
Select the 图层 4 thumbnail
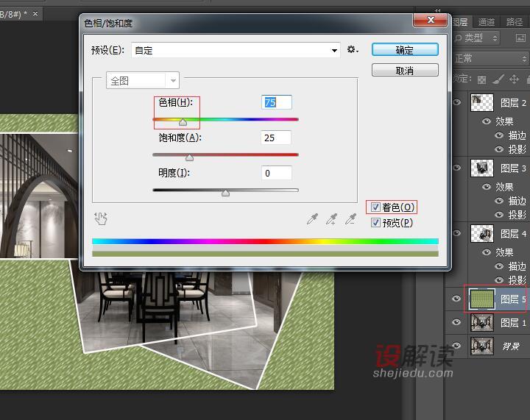(482, 233)
